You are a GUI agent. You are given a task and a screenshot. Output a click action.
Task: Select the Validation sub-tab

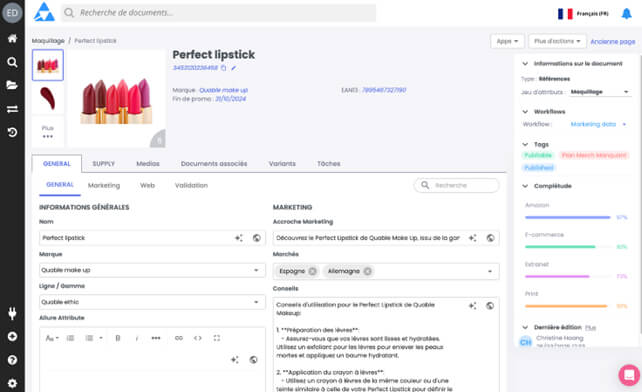191,185
